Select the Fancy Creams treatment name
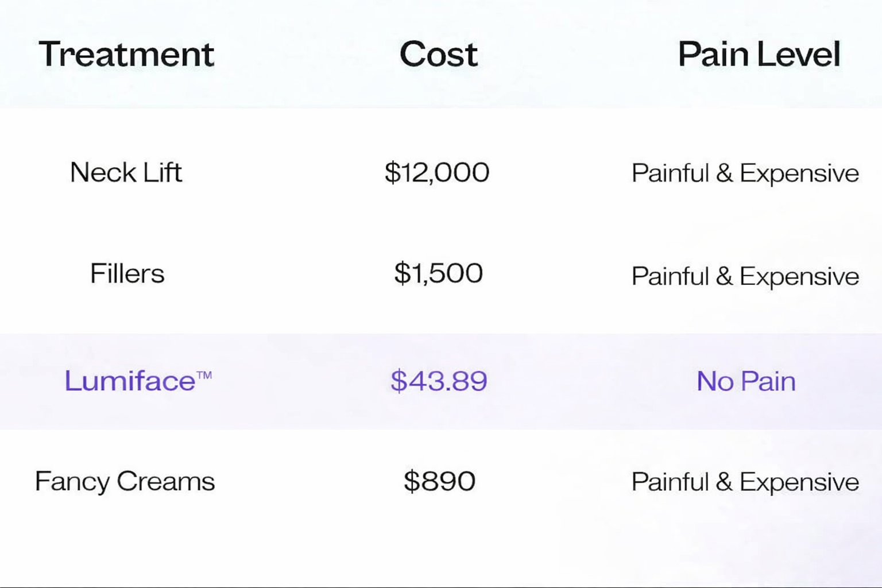 [125, 482]
